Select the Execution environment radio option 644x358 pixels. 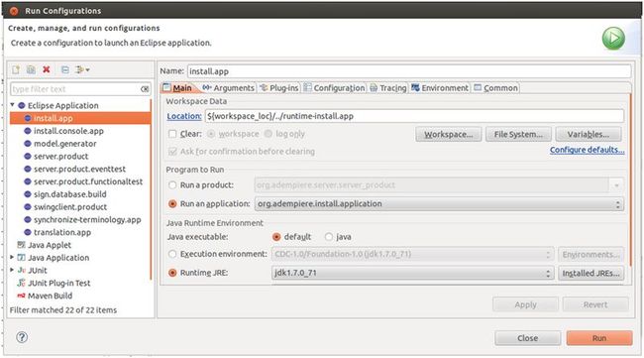tap(172, 254)
